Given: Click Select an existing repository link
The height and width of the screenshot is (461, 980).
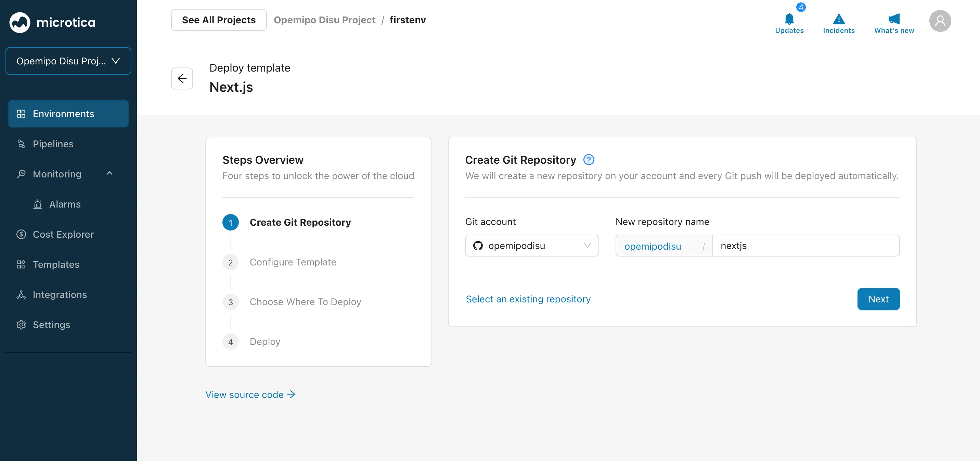Looking at the screenshot, I should coord(528,299).
